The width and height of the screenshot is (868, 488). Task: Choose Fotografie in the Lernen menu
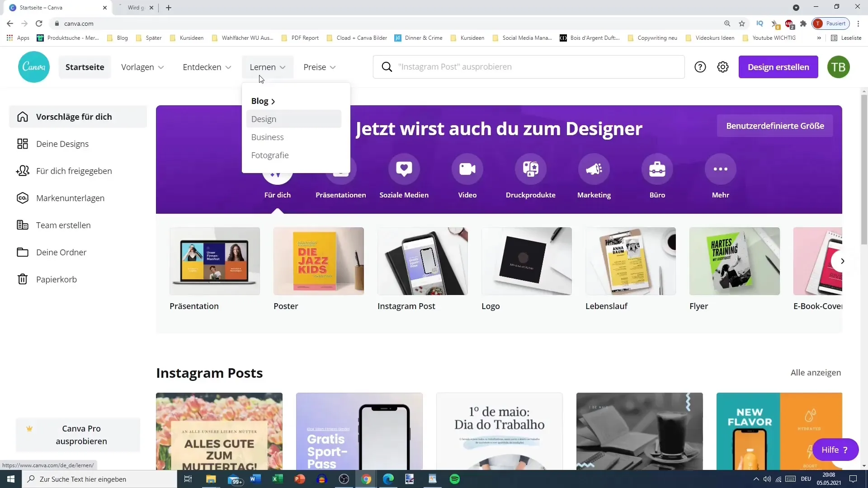tap(294, 155)
